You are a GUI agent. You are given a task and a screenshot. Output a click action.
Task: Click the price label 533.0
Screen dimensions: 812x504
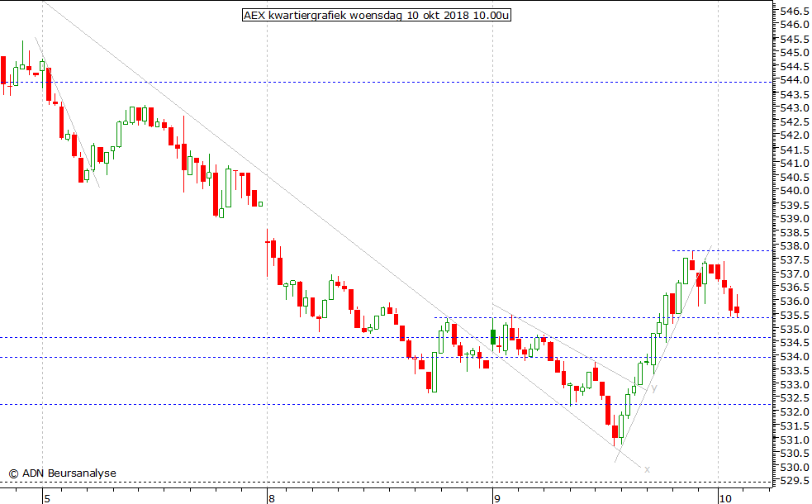[795, 385]
